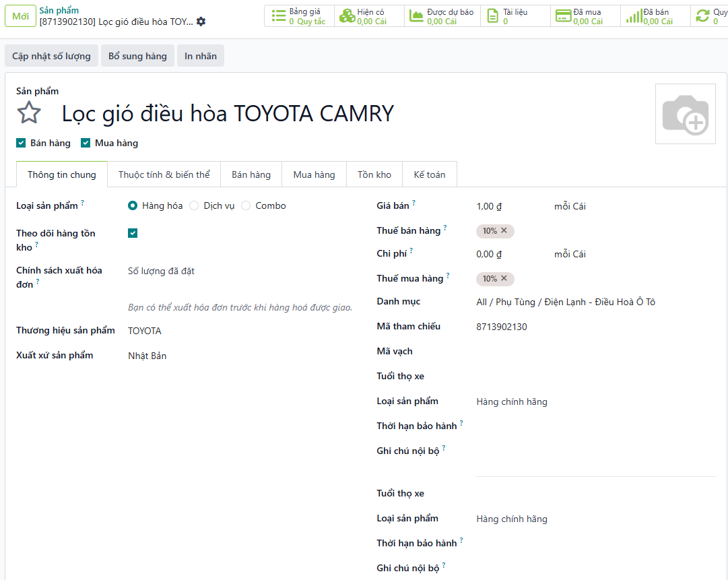Upload a product image placeholder
Image resolution: width=728 pixels, height=580 pixels.
pos(685,114)
